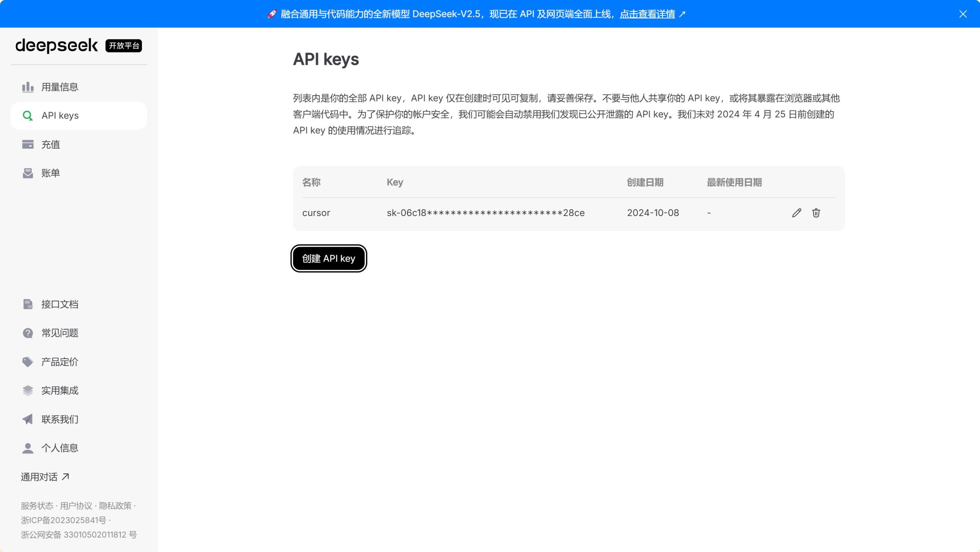The height and width of the screenshot is (552, 980).
Task: Open 通用对话 general chat link
Action: coord(44,477)
